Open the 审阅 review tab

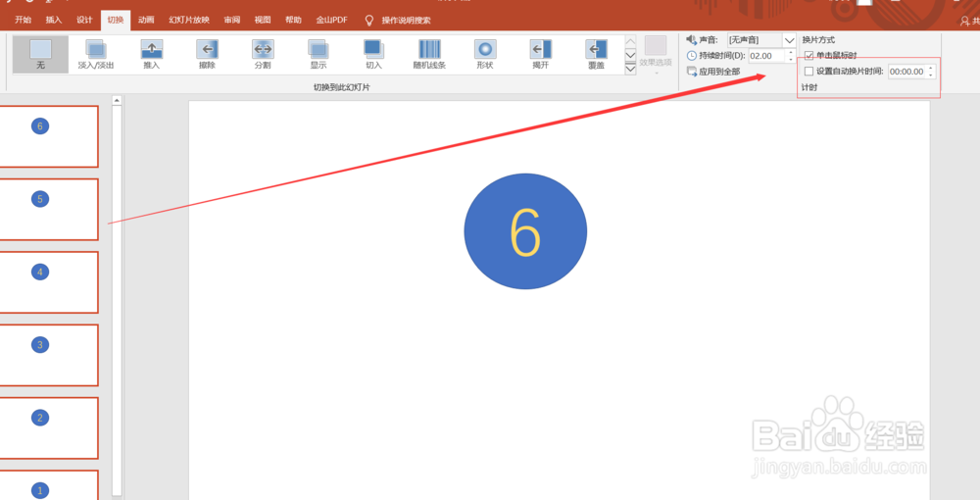[232, 20]
